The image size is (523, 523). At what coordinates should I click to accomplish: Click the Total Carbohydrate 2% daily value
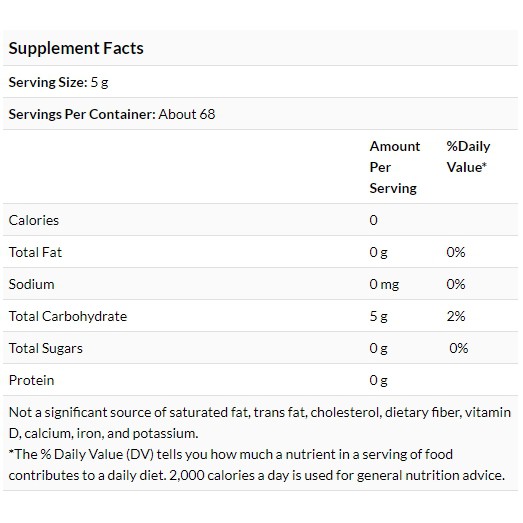(x=456, y=317)
